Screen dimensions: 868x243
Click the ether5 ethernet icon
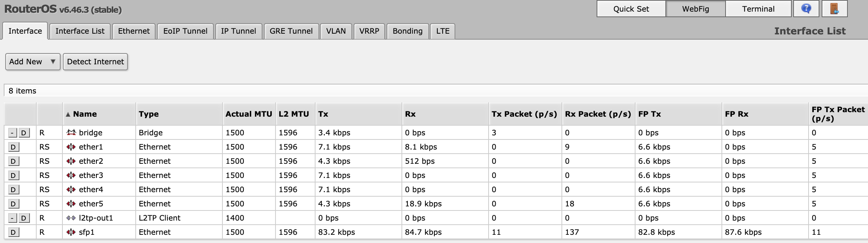click(71, 204)
